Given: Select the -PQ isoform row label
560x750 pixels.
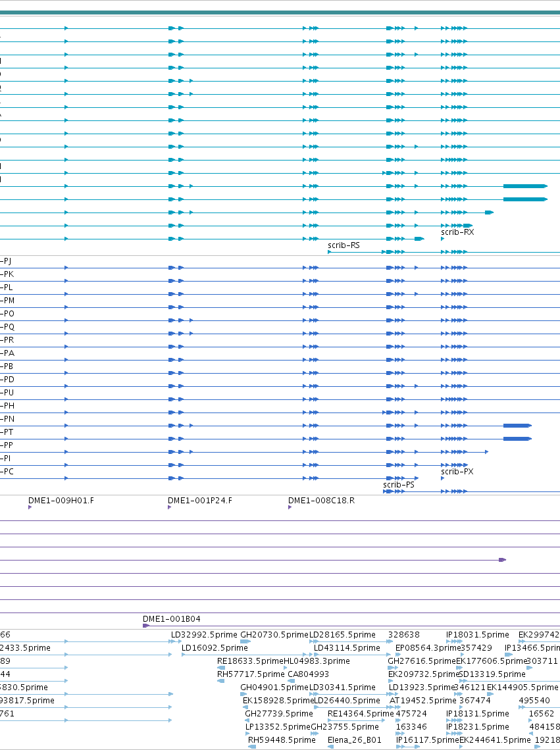Looking at the screenshot, I should click(7, 327).
